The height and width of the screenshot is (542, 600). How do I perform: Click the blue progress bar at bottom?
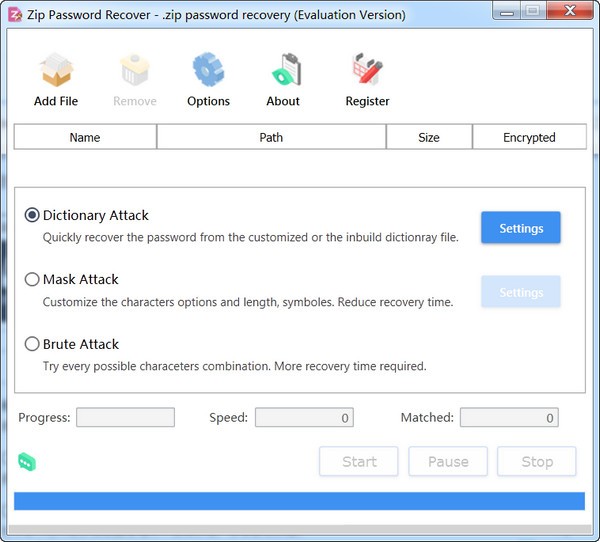(299, 501)
